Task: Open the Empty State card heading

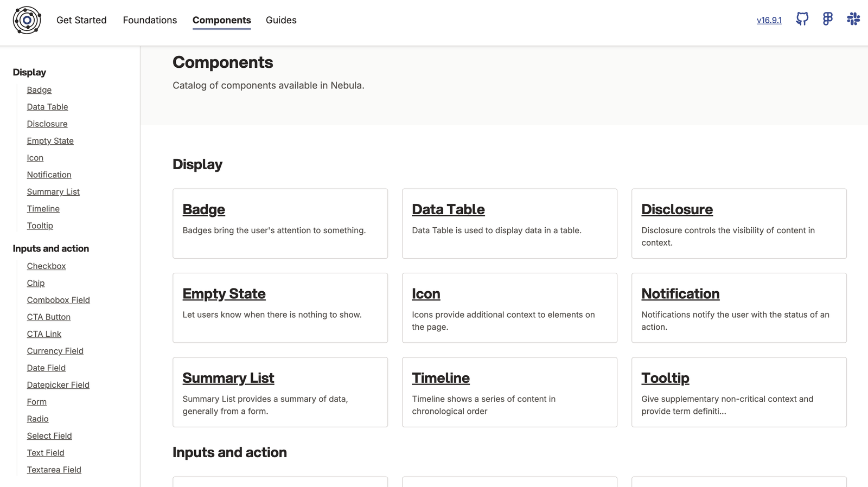Action: click(x=224, y=293)
